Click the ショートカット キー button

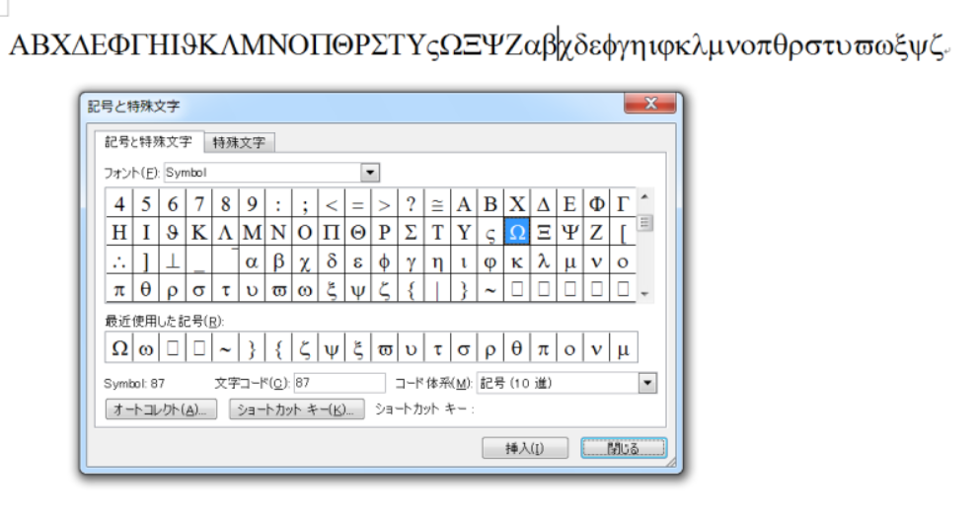[297, 409]
